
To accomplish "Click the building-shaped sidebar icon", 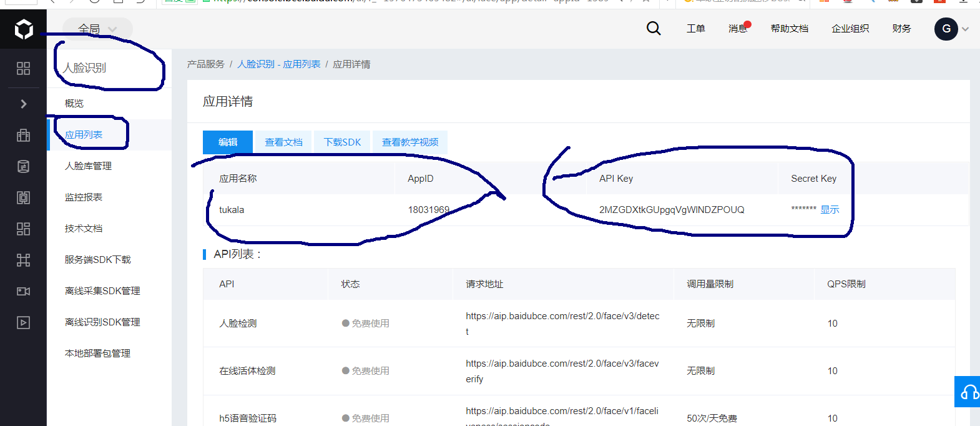I will tap(23, 135).
